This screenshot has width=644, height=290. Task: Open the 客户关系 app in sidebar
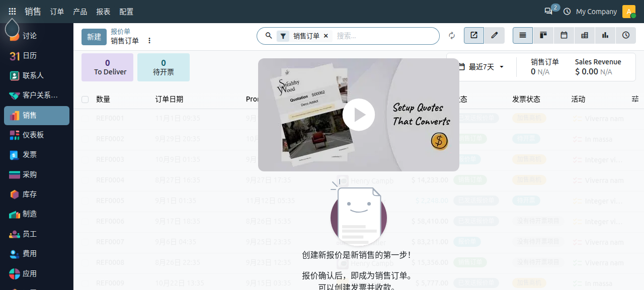point(37,95)
